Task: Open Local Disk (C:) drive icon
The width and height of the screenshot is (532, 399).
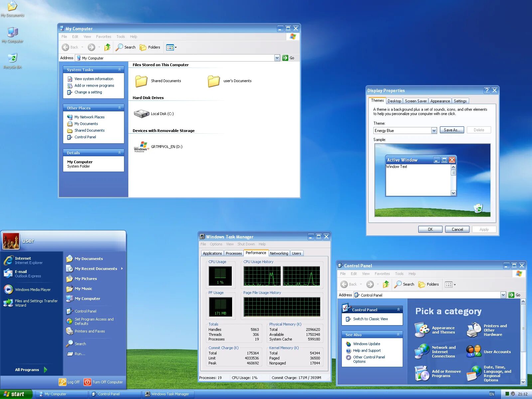Action: click(141, 114)
